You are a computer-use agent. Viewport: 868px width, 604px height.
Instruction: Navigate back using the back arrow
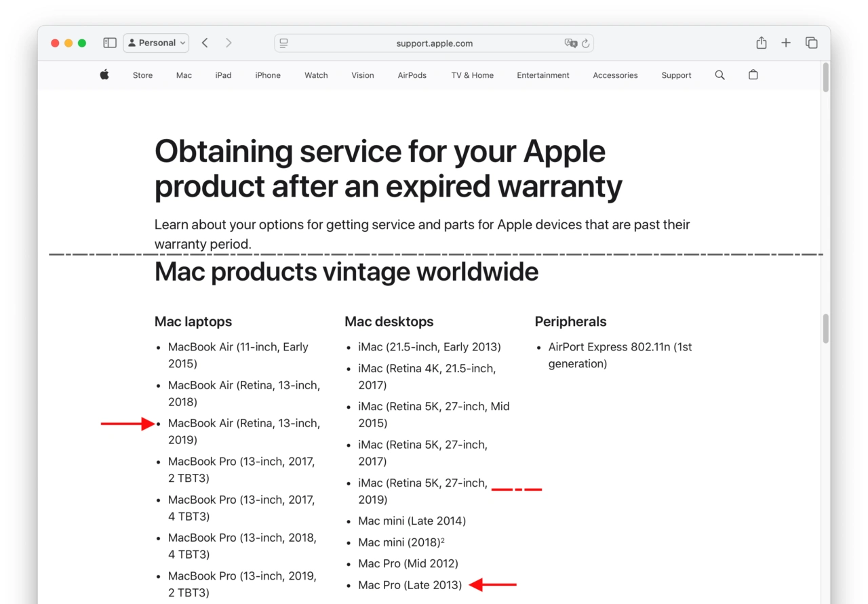(x=205, y=42)
